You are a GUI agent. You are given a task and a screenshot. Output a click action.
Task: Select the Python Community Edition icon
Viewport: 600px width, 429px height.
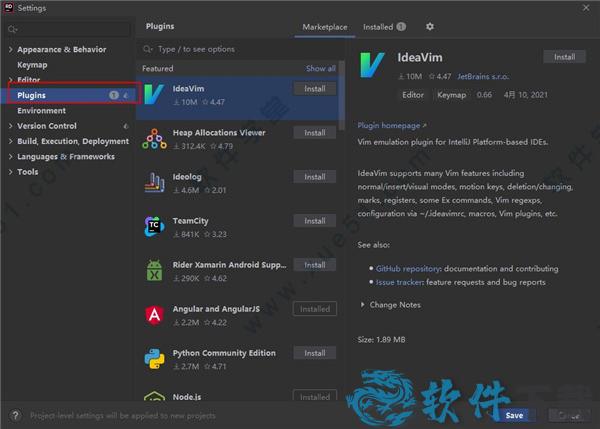click(154, 358)
